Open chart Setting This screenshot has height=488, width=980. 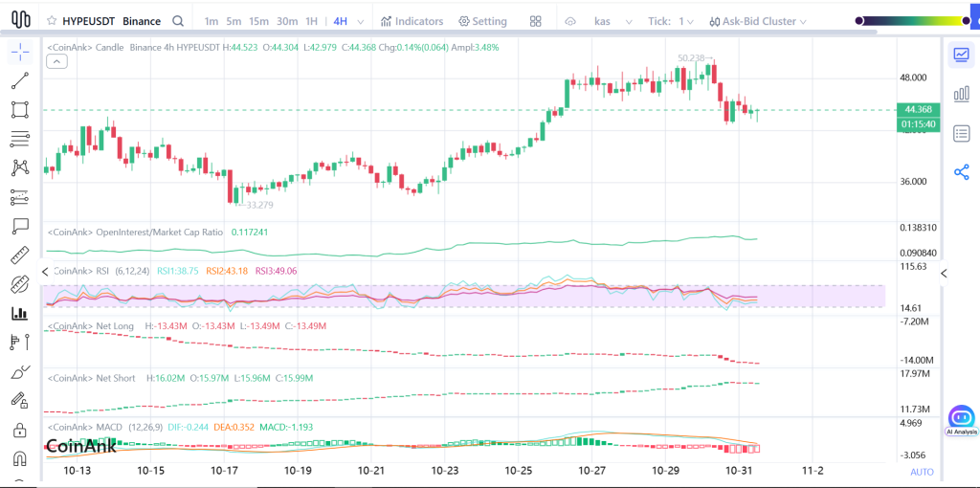coord(482,21)
